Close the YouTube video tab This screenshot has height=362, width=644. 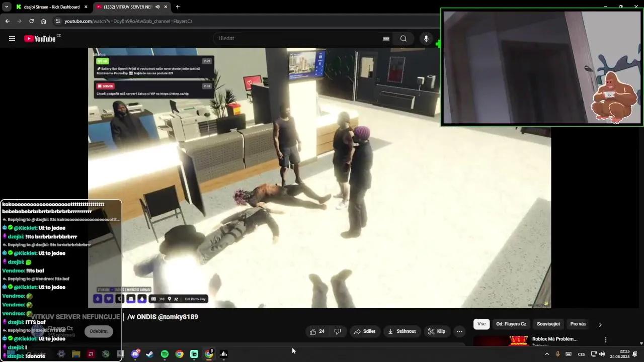[166, 7]
